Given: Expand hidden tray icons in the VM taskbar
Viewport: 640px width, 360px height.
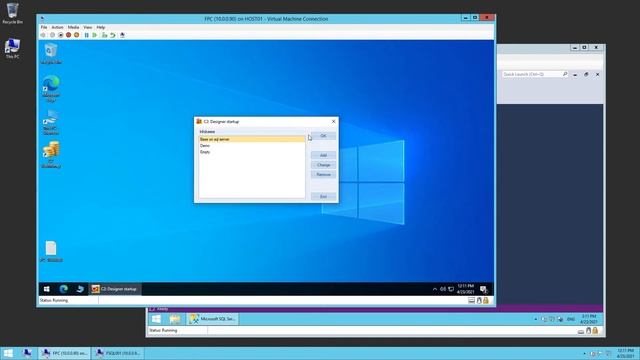Looking at the screenshot, I should [x=435, y=289].
